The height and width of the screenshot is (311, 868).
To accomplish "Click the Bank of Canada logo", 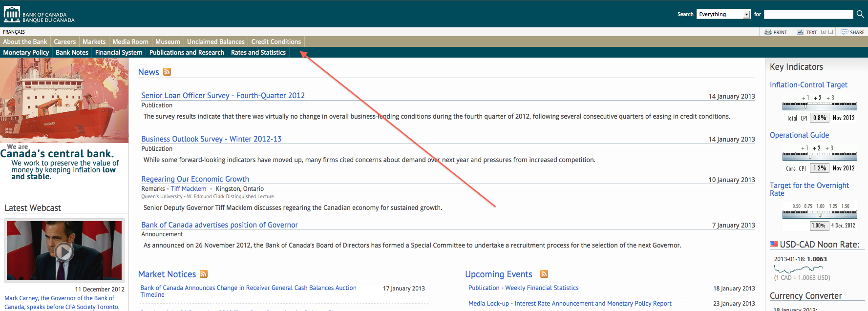I will pos(39,15).
